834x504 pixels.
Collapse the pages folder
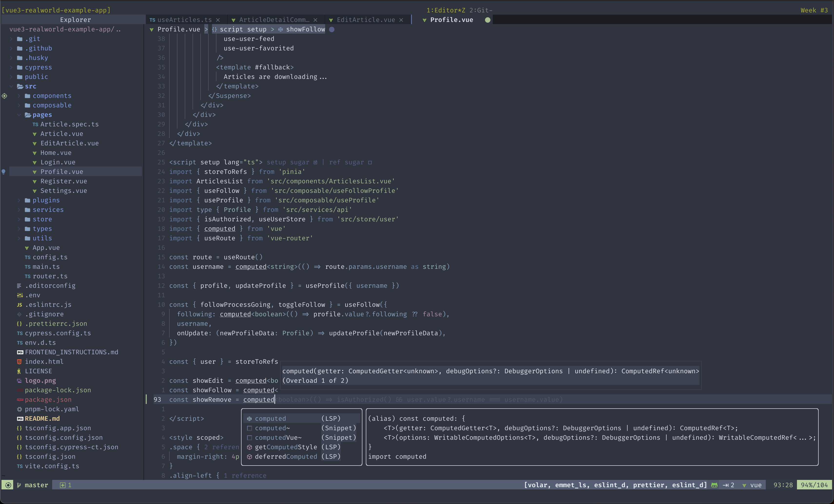(19, 115)
